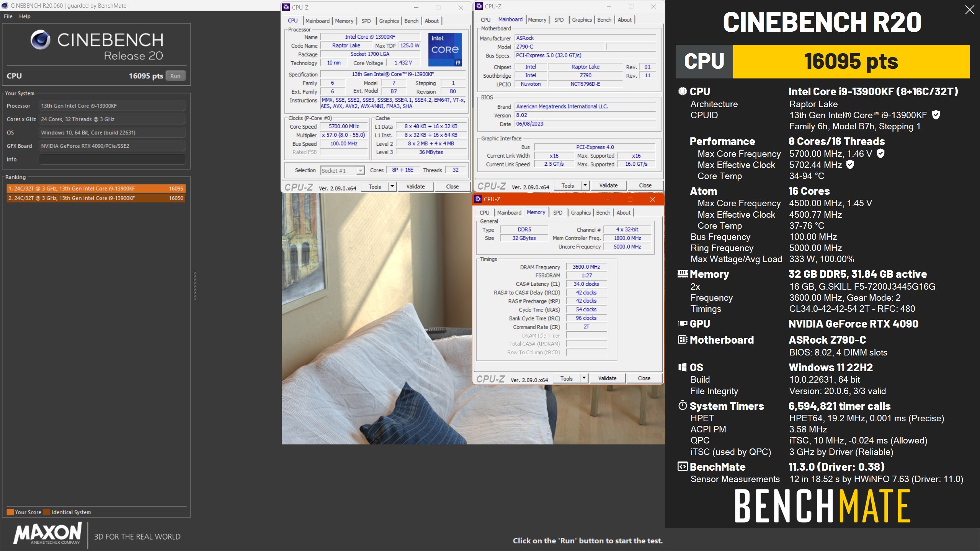Click the Processor field in Your System
The width and height of the screenshot is (980, 551).
tap(112, 106)
